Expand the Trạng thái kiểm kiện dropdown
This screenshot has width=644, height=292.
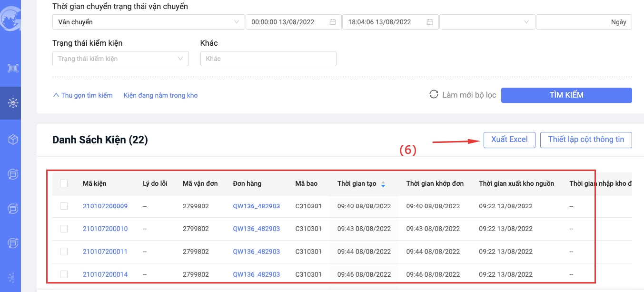(120, 59)
